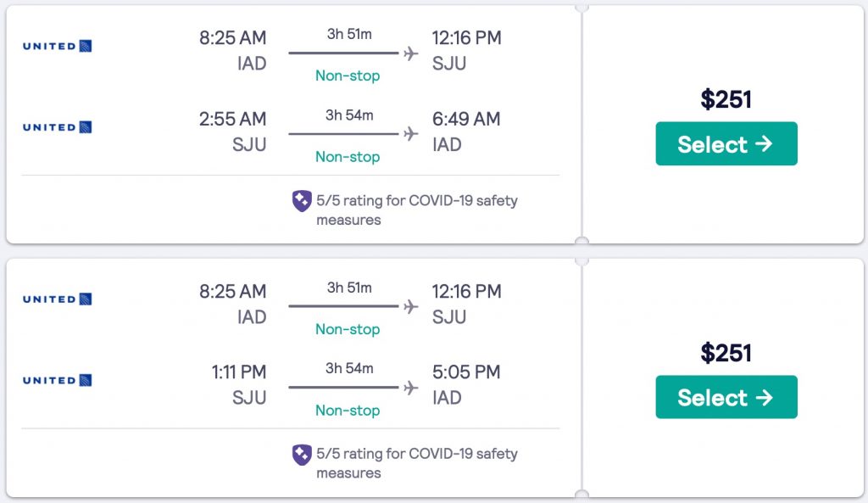Click the 5:05 PM IAD arrival time
This screenshot has width=868, height=503.
point(466,372)
